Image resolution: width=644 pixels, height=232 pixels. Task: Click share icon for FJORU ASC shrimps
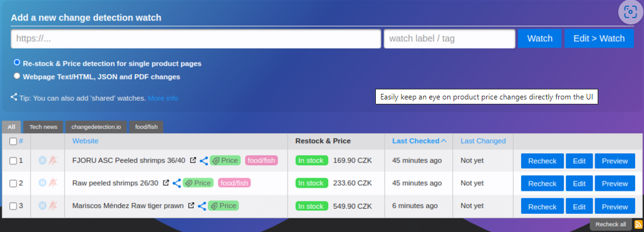[x=204, y=161]
